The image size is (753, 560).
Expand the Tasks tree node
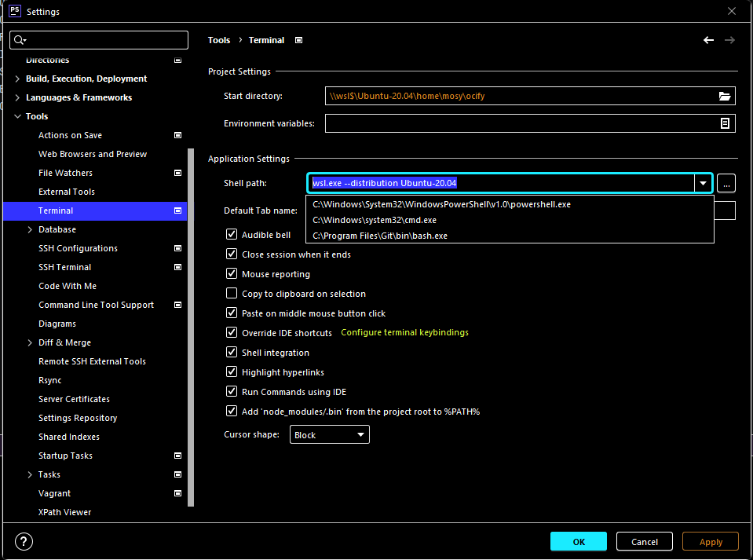[30, 474]
